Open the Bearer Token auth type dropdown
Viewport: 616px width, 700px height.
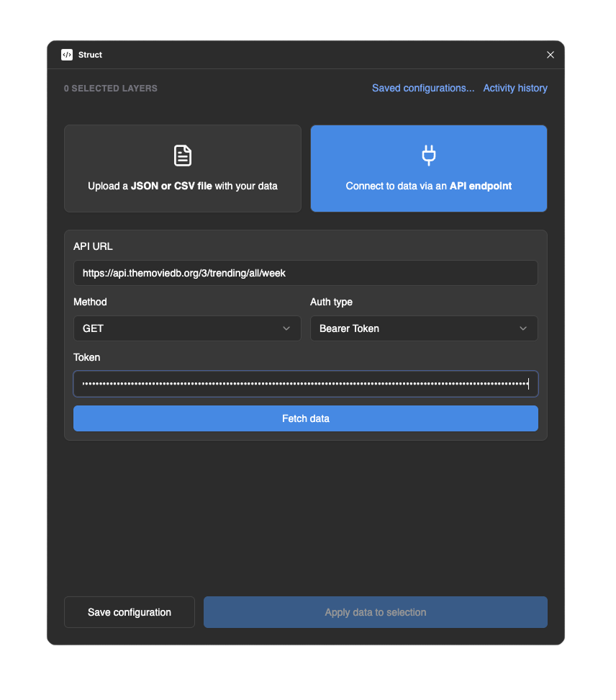tap(424, 328)
